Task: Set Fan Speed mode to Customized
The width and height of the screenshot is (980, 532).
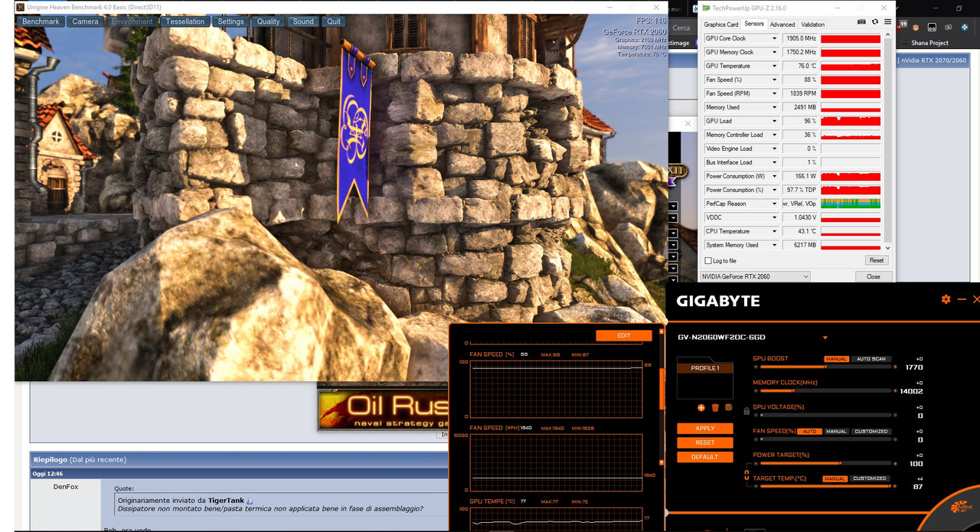Action: coord(871,431)
